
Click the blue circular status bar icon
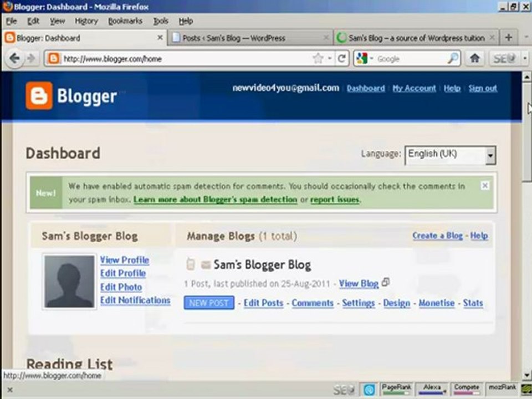(369, 390)
